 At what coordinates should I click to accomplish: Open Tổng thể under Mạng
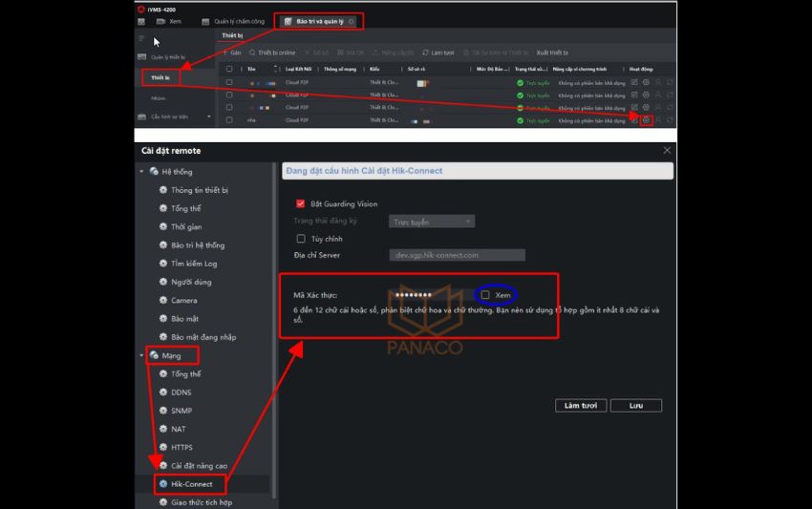(x=180, y=373)
